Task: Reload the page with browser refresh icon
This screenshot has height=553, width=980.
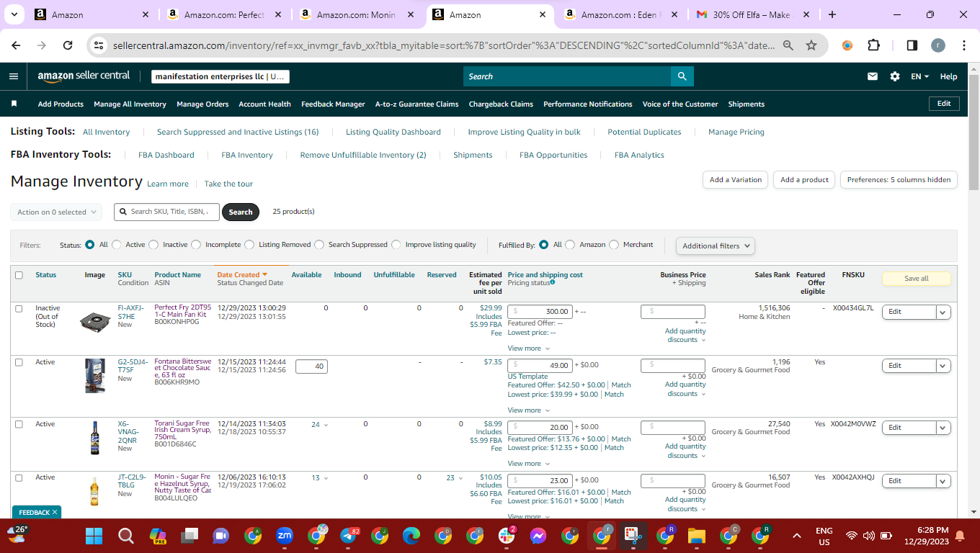Action: click(x=68, y=45)
